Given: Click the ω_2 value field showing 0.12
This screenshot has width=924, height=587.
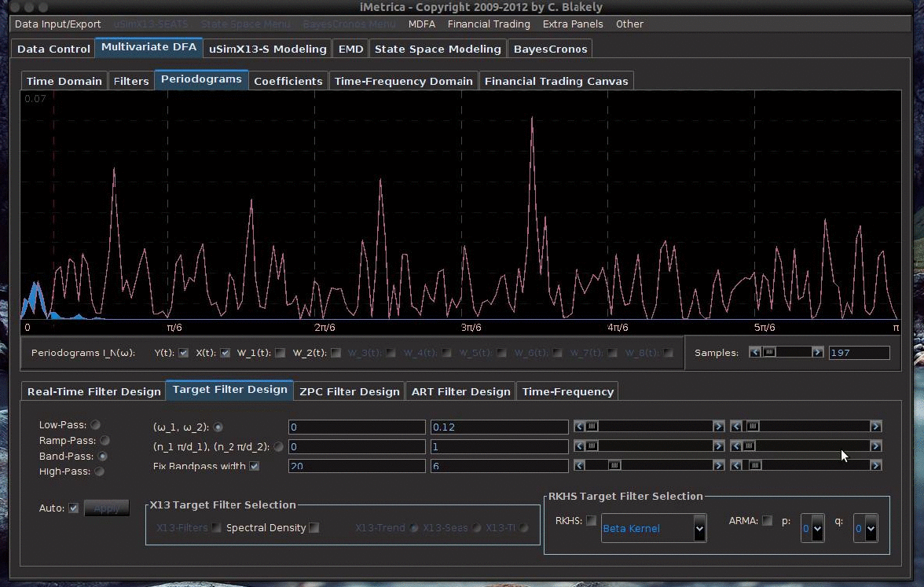Looking at the screenshot, I should click(498, 427).
